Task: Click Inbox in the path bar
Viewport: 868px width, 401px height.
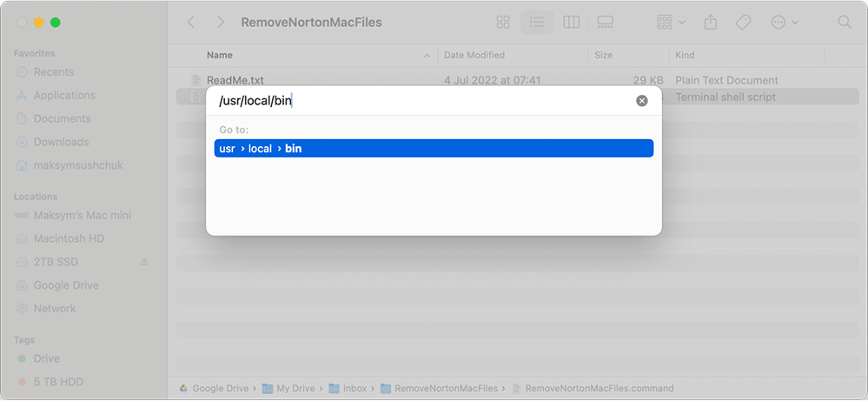Action: point(347,388)
